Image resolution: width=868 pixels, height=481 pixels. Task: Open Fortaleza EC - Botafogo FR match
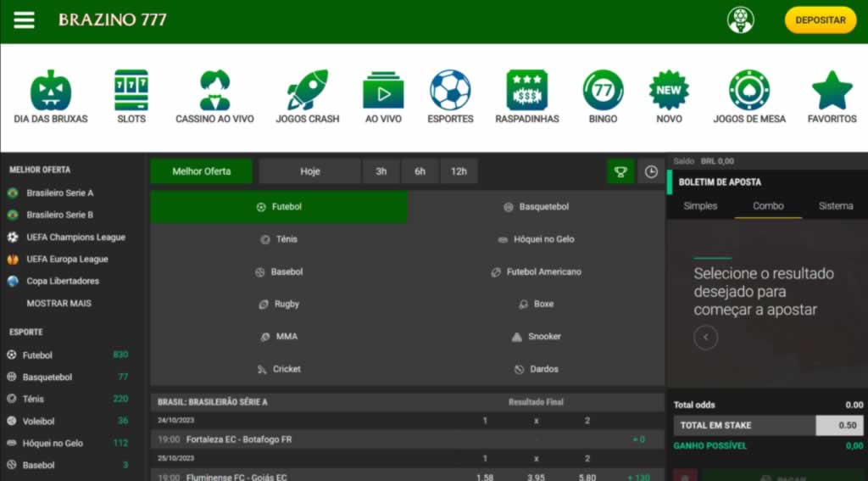click(239, 439)
